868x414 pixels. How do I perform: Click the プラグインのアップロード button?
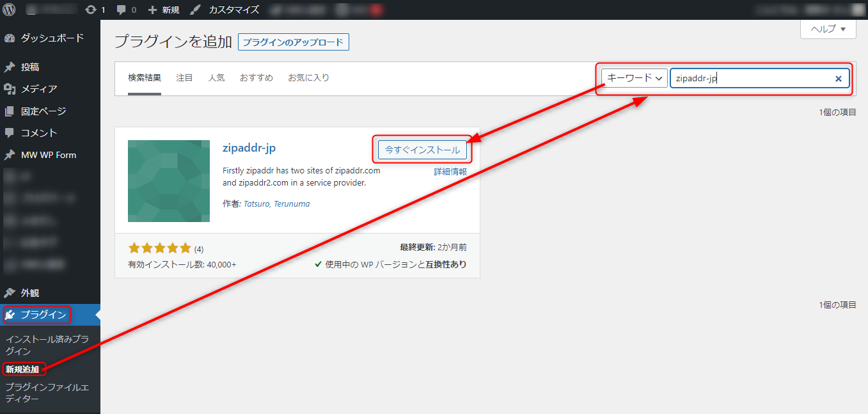click(x=293, y=42)
